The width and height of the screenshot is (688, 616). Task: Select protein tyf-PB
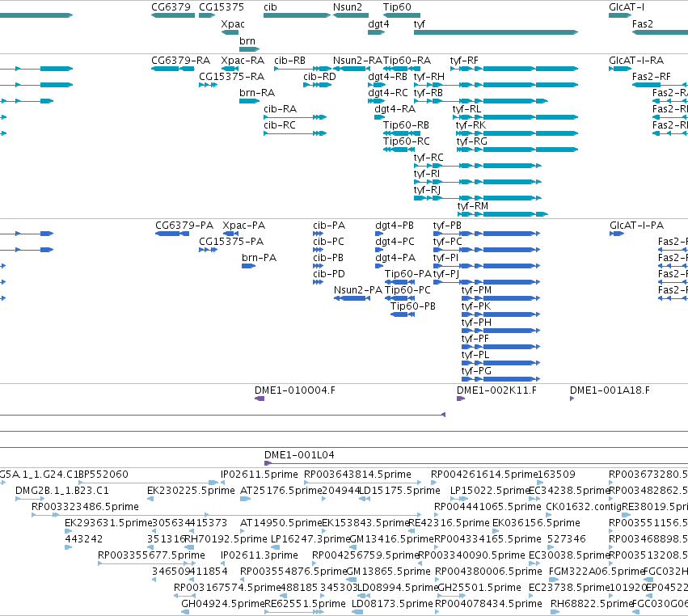(x=487, y=234)
